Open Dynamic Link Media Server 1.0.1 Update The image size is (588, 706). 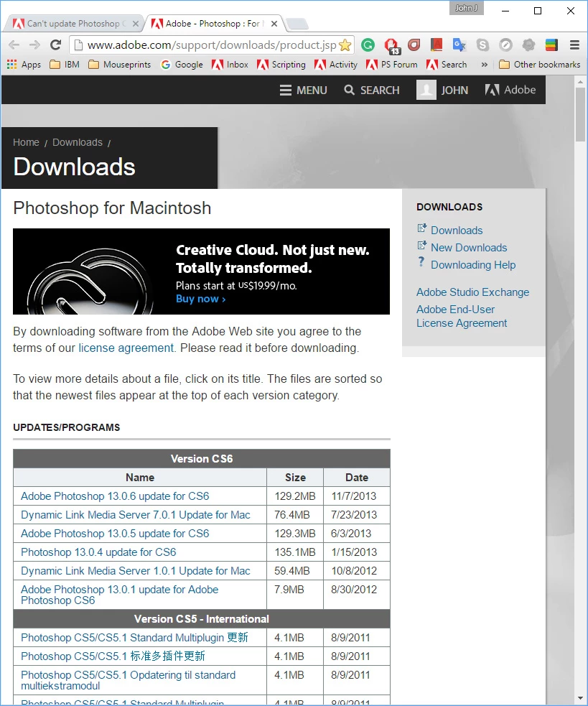(136, 571)
